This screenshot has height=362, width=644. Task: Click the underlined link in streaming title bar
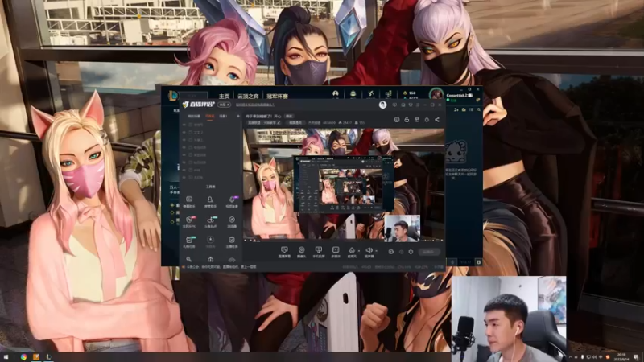[x=255, y=105]
